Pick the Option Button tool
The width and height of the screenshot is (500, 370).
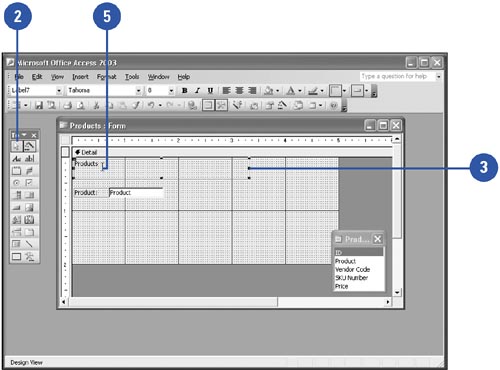[x=16, y=183]
